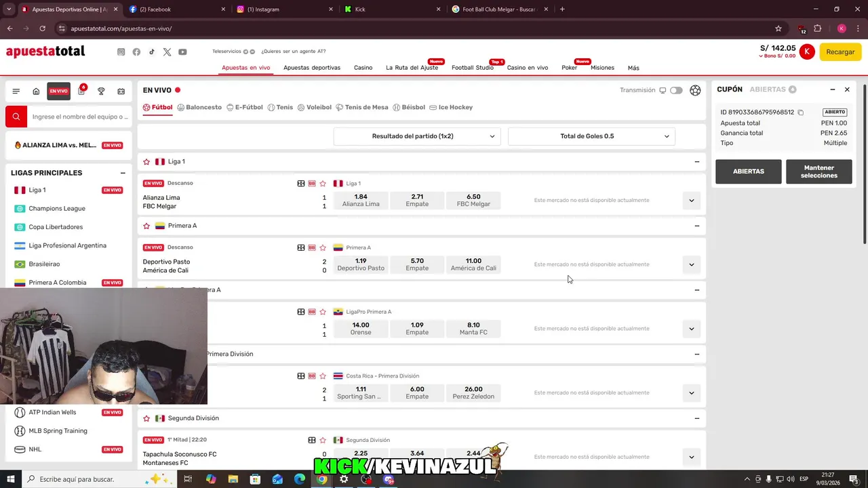The image size is (868, 488).
Task: Bet on Manta FC at 8.10
Action: click(473, 329)
